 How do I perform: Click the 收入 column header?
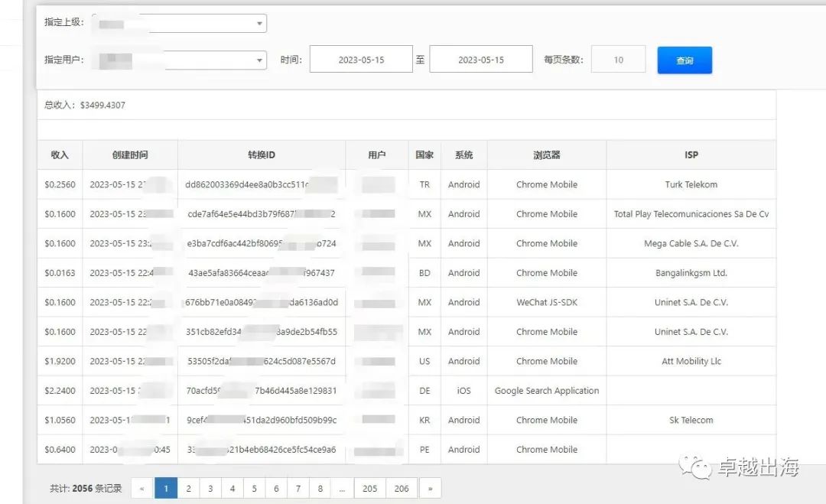(x=60, y=155)
